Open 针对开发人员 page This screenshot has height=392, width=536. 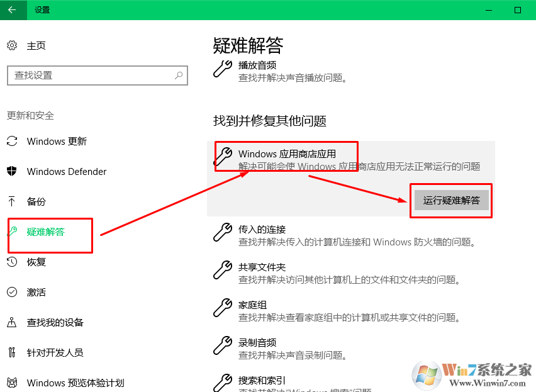55,352
